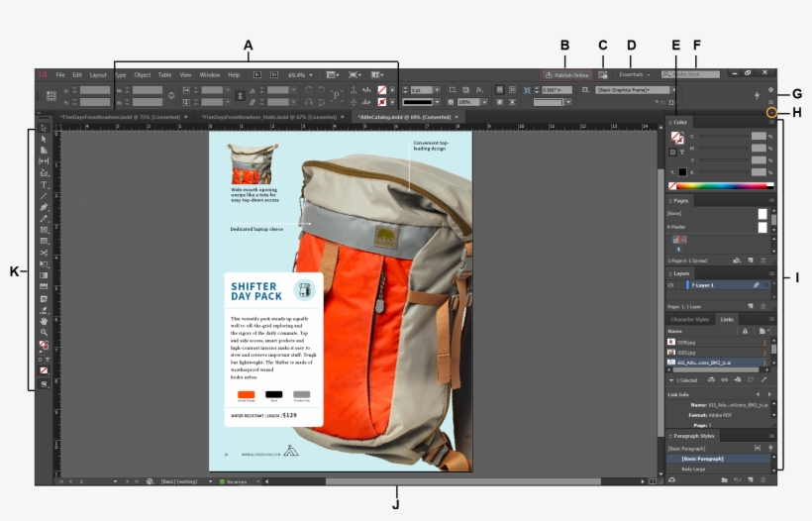Open the Help menu

(234, 75)
